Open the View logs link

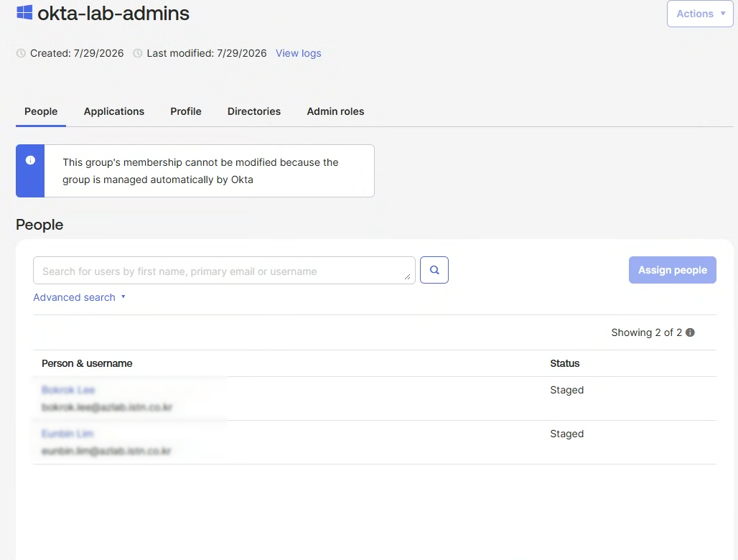point(299,53)
